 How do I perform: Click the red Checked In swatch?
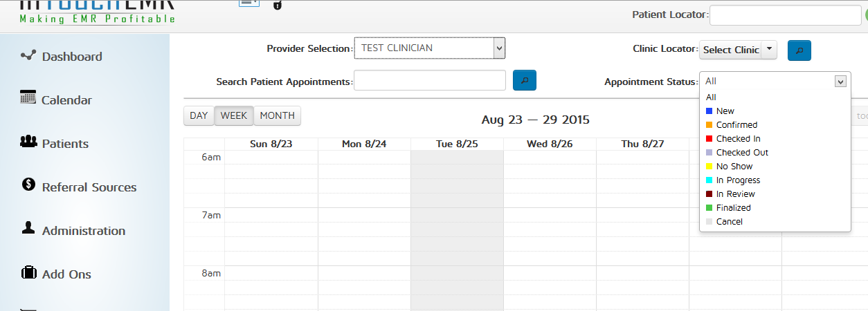pos(709,139)
